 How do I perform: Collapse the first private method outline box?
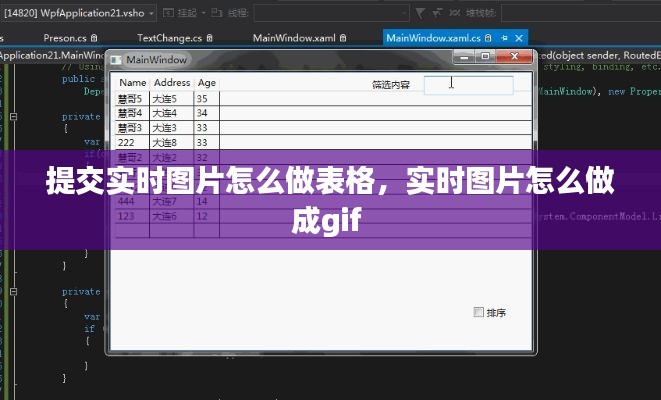pyautogui.click(x=12, y=117)
